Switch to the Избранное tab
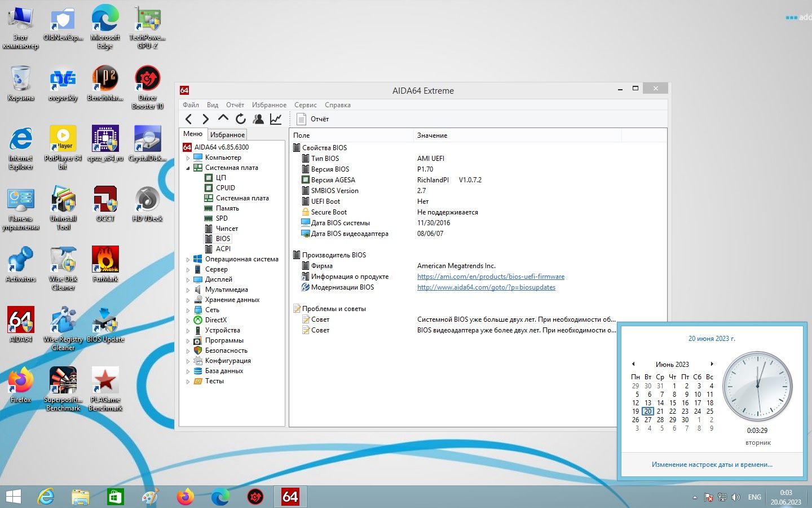Image resolution: width=812 pixels, height=508 pixels. (x=227, y=135)
